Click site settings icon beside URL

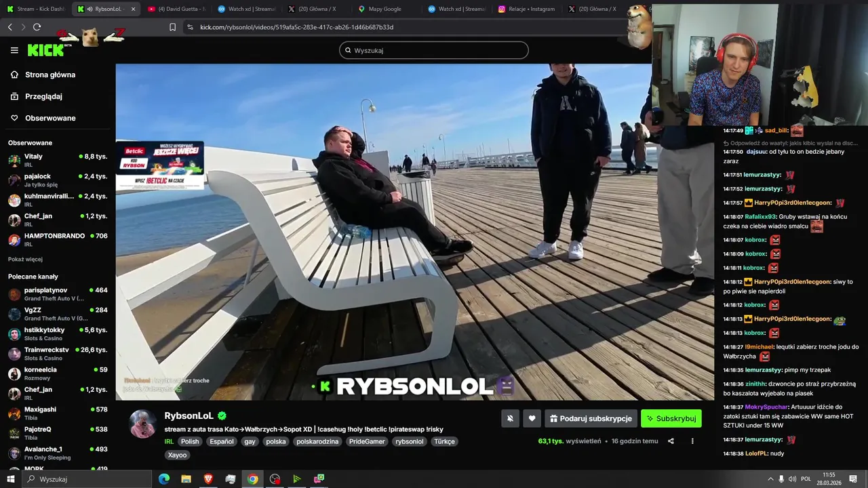(x=190, y=27)
